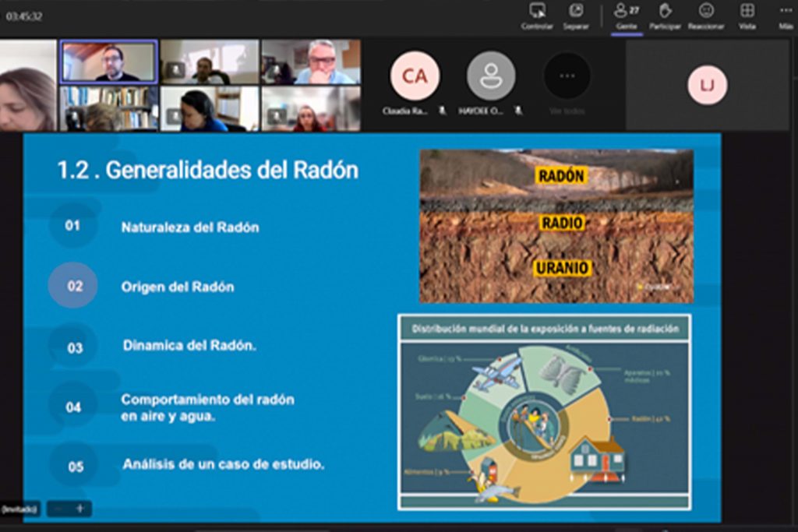Viewport: 798px width, 532px height.
Task: Click the LJ participant avatar
Action: click(x=707, y=85)
